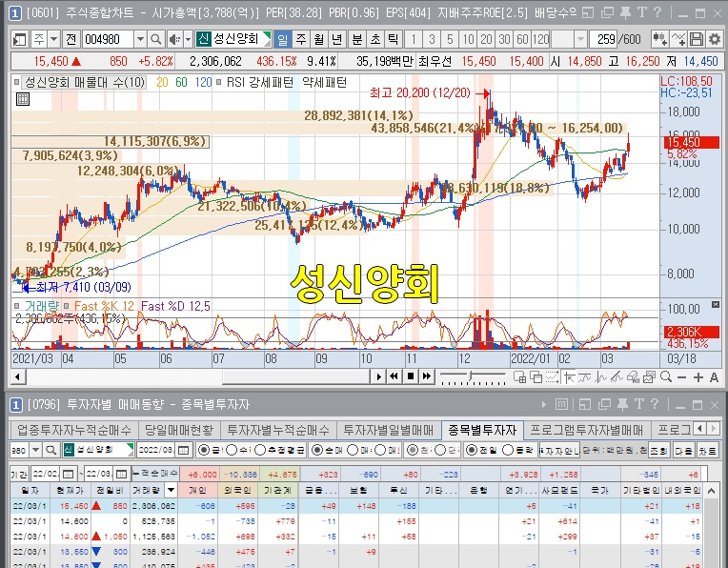Click the 10 minute interval button
Viewport: 728px width, 568px height.
point(468,39)
